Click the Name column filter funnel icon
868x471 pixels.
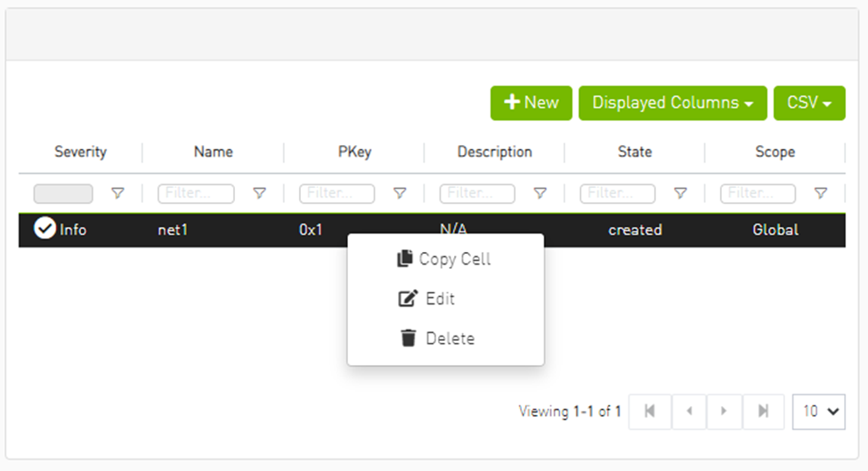259,193
